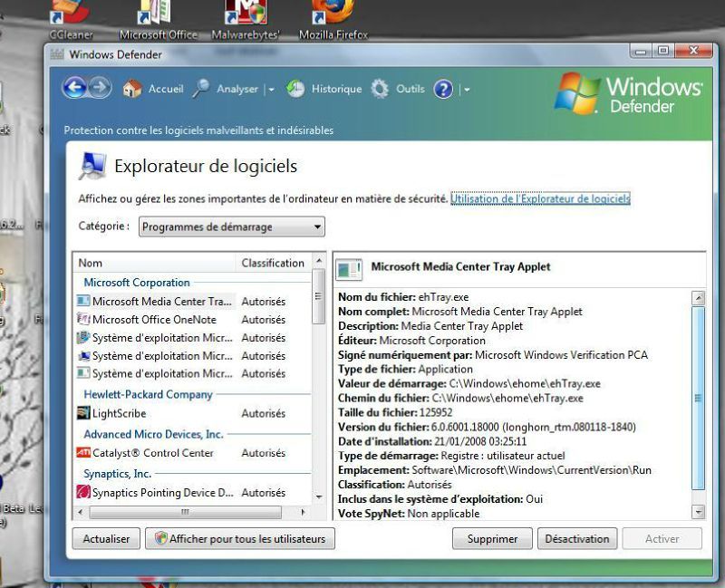Click the Vote SpyNet: Non applicable line
The height and width of the screenshot is (588, 725).
pyautogui.click(x=409, y=513)
